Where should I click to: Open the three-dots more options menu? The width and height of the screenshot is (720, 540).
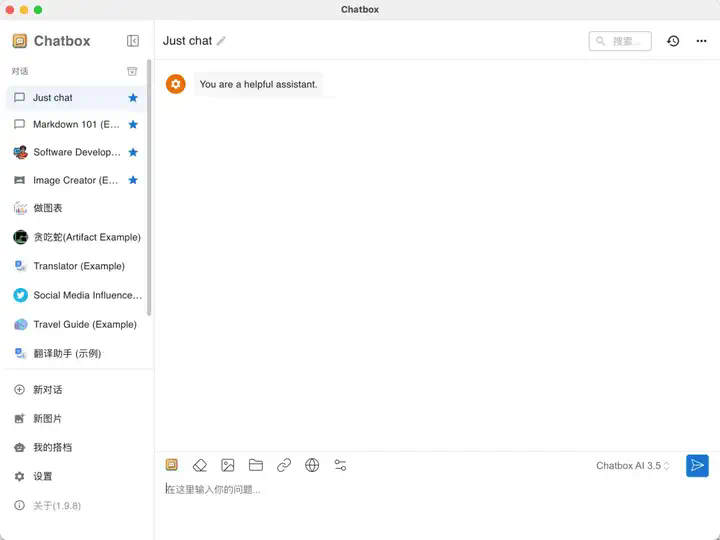pyautogui.click(x=701, y=41)
